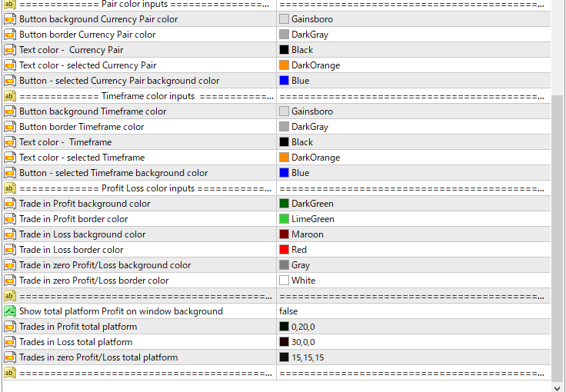Select the 15,15,15 value for zero Profit/Loss total platform
This screenshot has width=566, height=392.
[x=308, y=357]
